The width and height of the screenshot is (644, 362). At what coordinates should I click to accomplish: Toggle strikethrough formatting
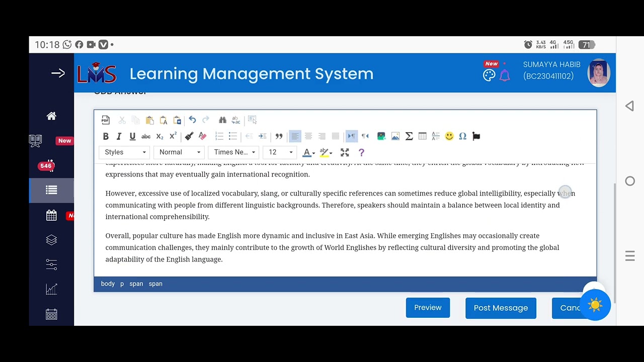[x=146, y=136]
